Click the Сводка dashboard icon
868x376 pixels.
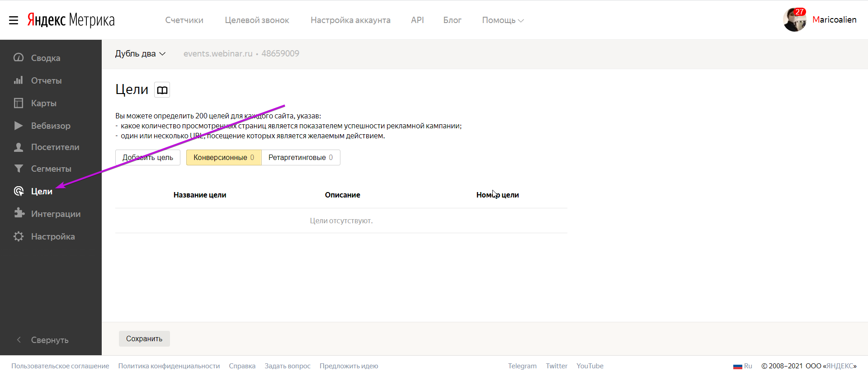point(19,57)
